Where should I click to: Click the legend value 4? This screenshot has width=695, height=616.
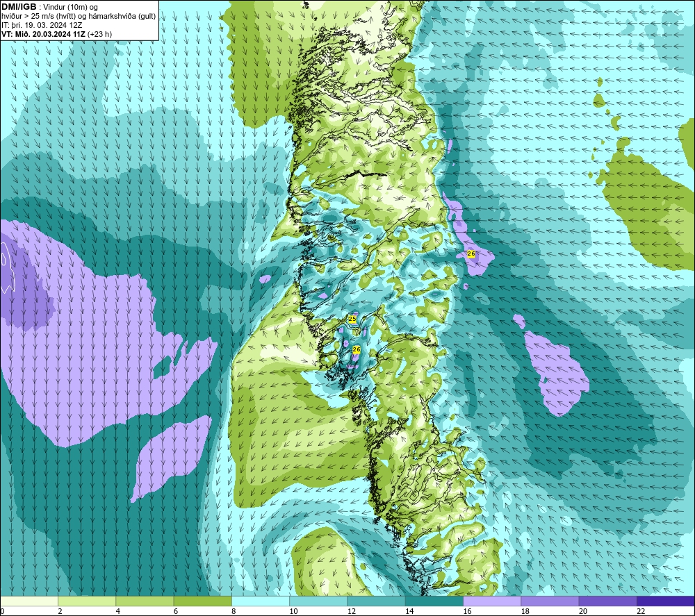(118, 611)
